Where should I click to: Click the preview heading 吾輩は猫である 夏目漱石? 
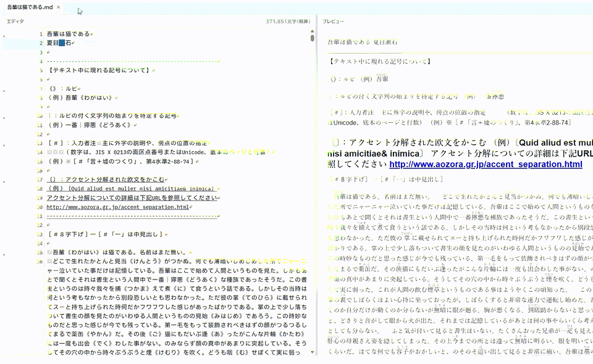(363, 42)
